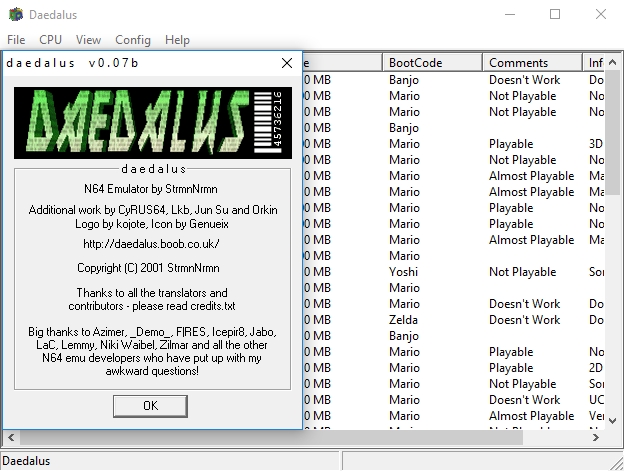
Task: Select the Zelda boot code cell
Action: click(x=403, y=320)
